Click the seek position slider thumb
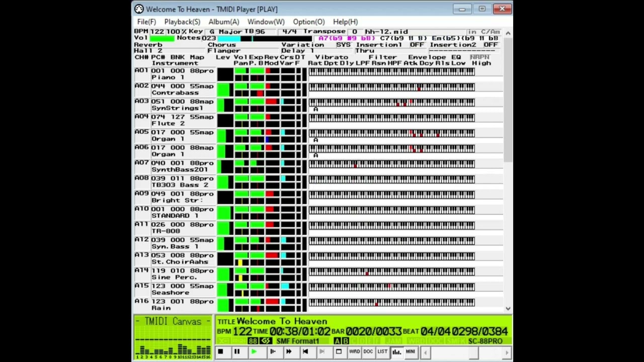644x362 pixels. [x=473, y=352]
